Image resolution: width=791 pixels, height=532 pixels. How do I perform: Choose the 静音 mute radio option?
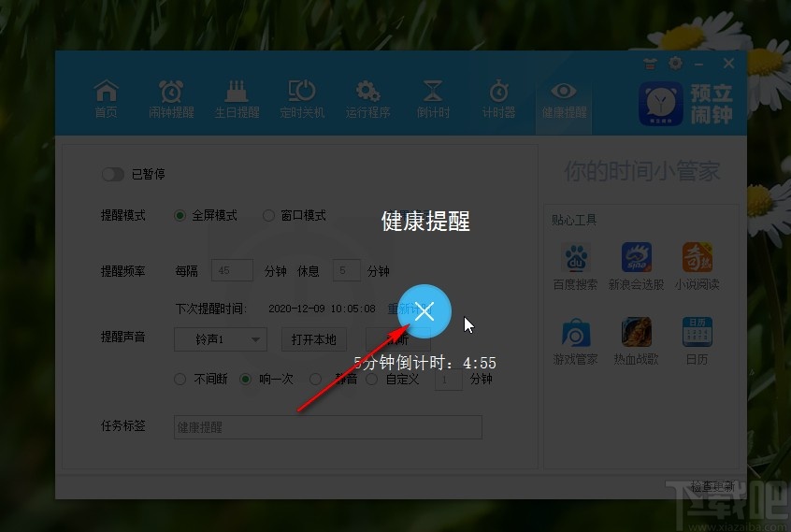point(315,379)
